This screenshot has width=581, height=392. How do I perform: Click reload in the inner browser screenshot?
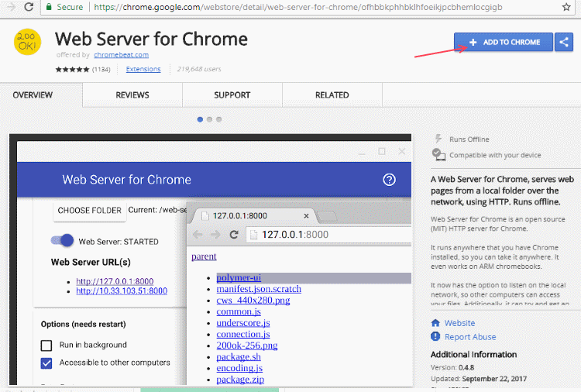(x=234, y=235)
